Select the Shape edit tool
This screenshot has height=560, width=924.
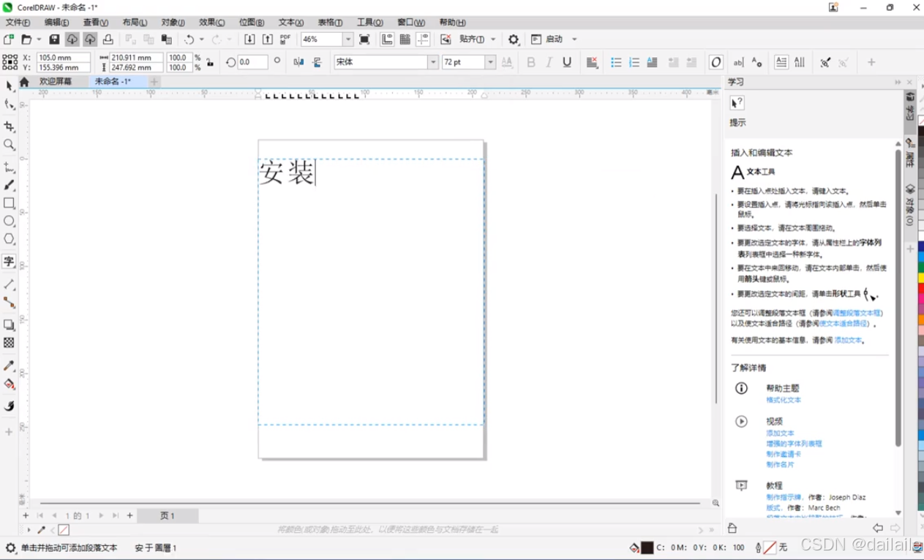(x=10, y=105)
